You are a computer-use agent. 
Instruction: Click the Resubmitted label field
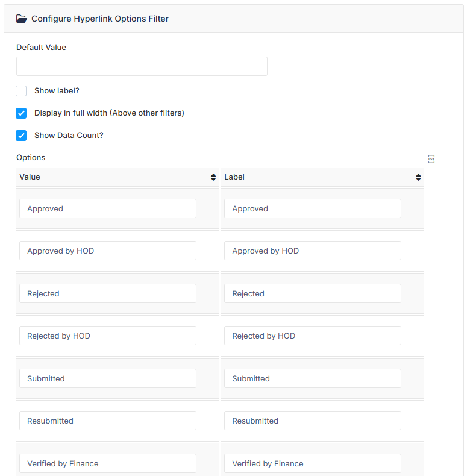[313, 421]
